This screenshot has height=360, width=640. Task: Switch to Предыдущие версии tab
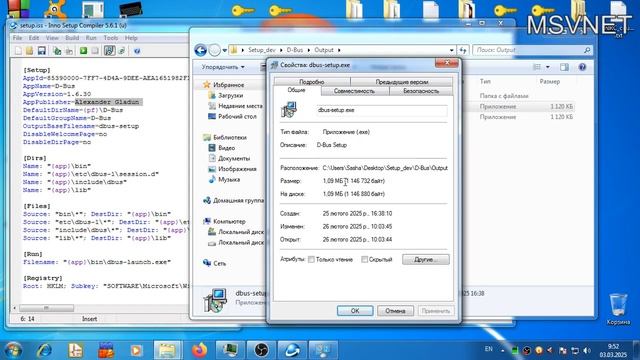tap(402, 82)
